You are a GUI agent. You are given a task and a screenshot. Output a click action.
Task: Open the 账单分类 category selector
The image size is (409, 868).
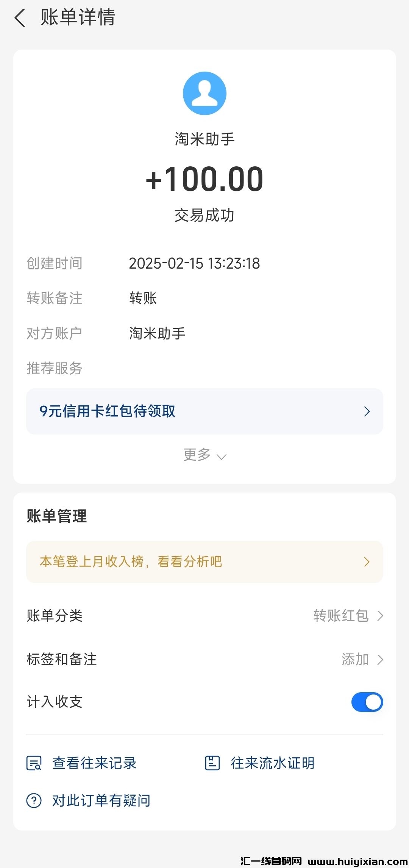point(55,616)
